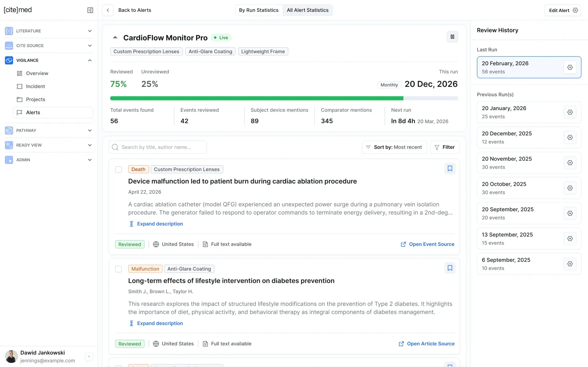
Task: Pause the CardioFlow Monitor Pro alert
Action: pos(452,37)
